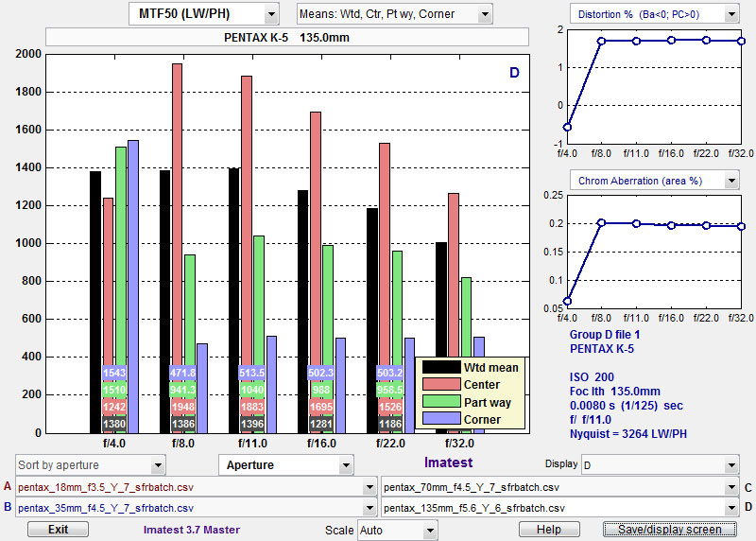
Task: Click the Corner blue legend swatch
Action: point(441,418)
